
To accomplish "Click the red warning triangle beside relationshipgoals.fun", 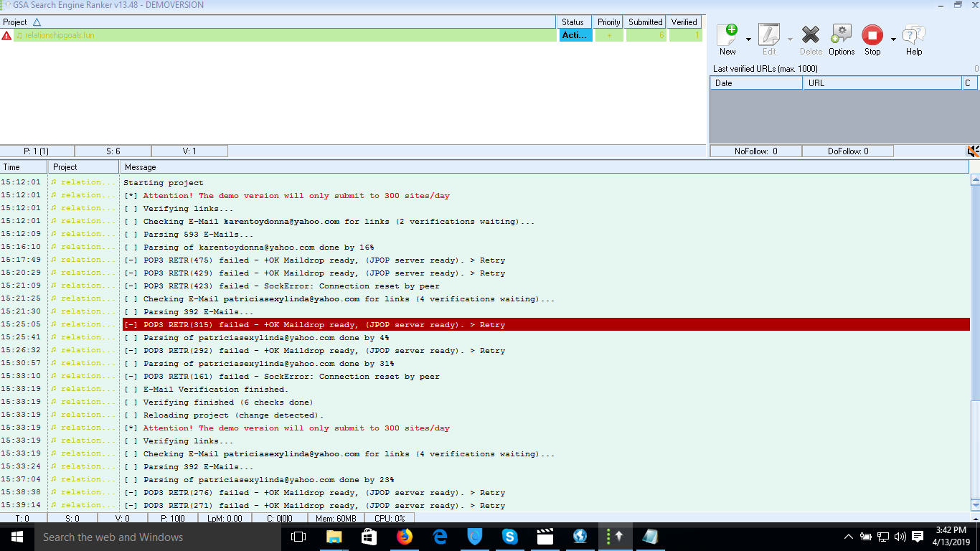I will click(6, 35).
